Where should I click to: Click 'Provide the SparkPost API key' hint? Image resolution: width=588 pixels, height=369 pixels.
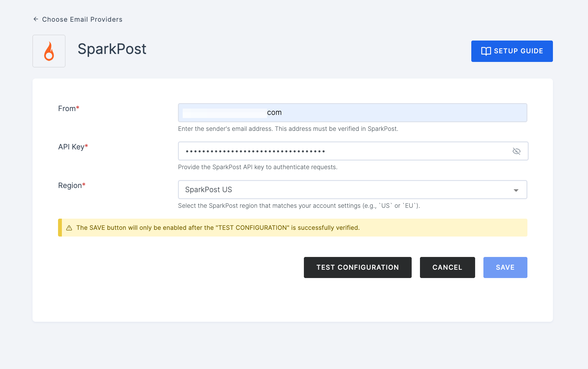(x=258, y=167)
